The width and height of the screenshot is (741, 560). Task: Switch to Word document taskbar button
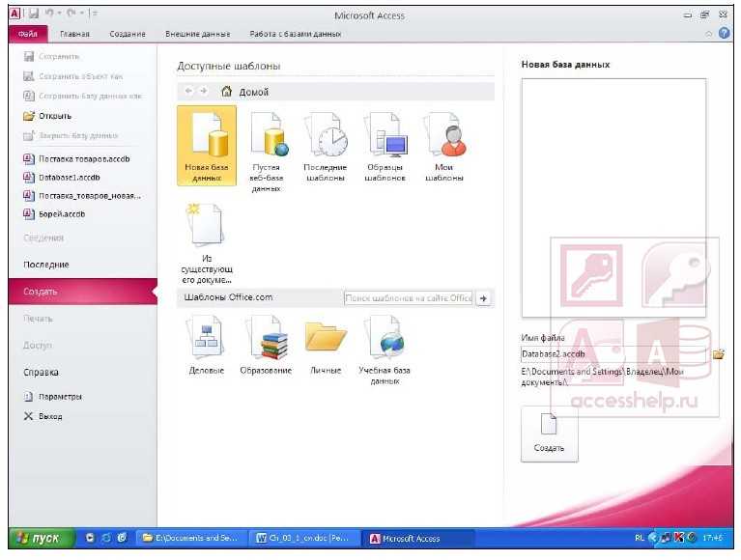click(303, 539)
